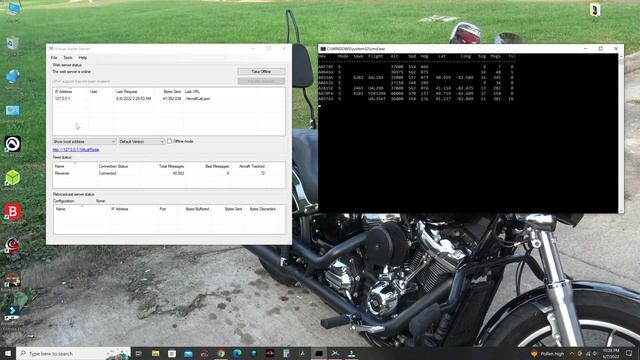The width and height of the screenshot is (640, 360).
Task: Click the Bytes Sent header in web server list
Action: point(172,92)
